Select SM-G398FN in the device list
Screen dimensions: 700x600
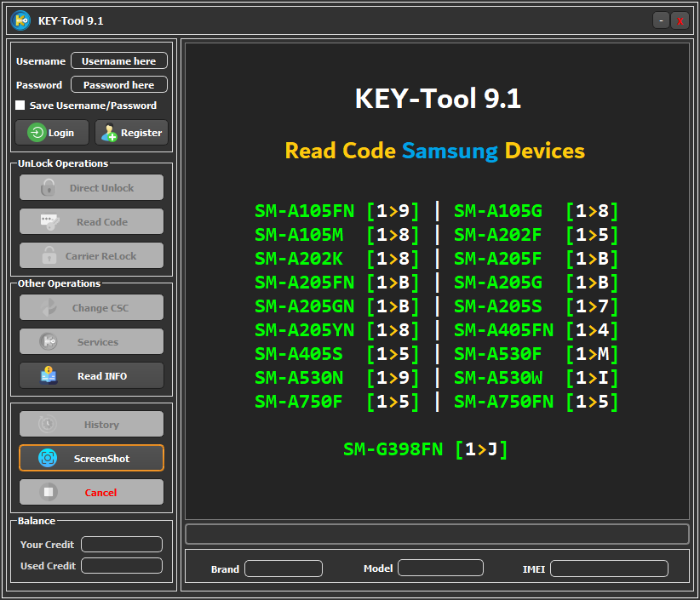click(x=393, y=449)
